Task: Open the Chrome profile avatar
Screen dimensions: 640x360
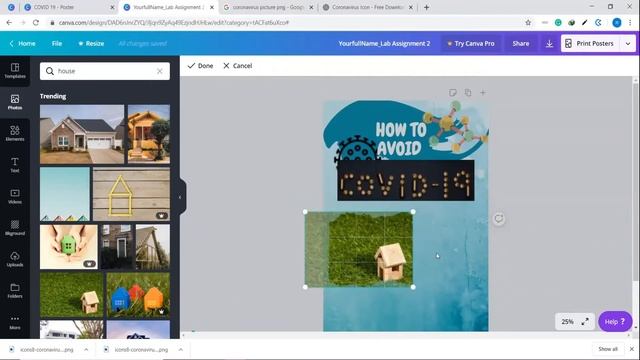Action: (617, 23)
